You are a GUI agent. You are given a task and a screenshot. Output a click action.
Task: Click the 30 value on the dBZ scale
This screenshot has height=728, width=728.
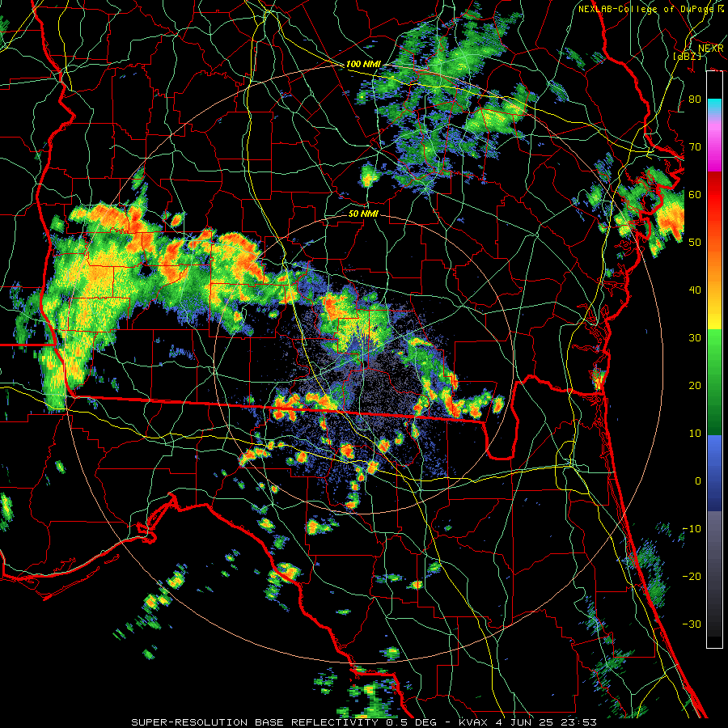click(x=695, y=338)
